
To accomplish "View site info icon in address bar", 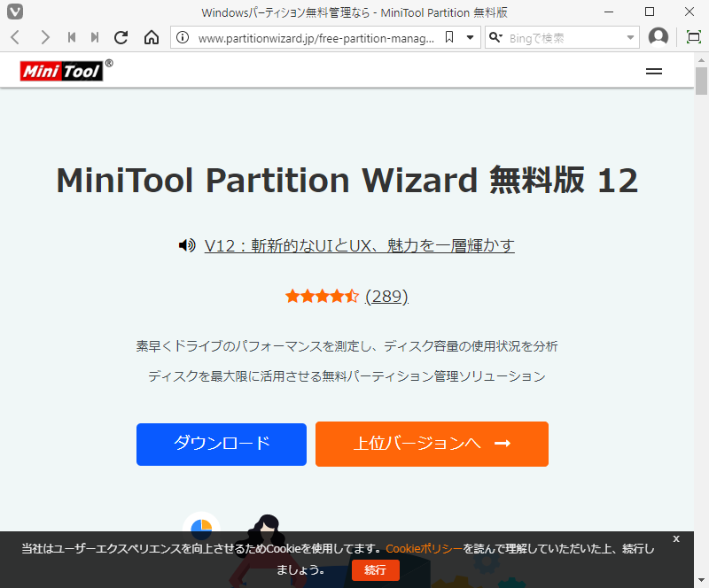I will tap(183, 37).
